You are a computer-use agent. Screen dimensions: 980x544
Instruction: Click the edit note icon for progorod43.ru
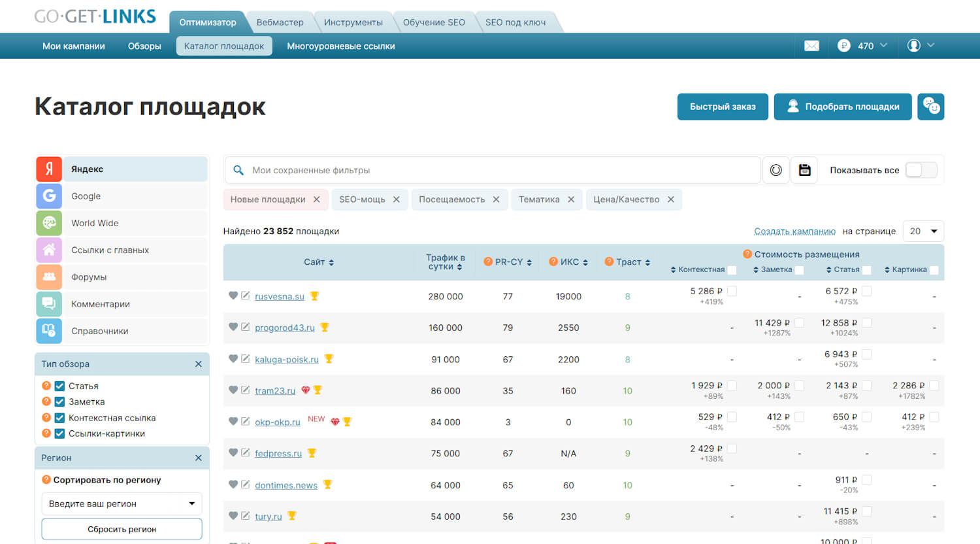[246, 327]
